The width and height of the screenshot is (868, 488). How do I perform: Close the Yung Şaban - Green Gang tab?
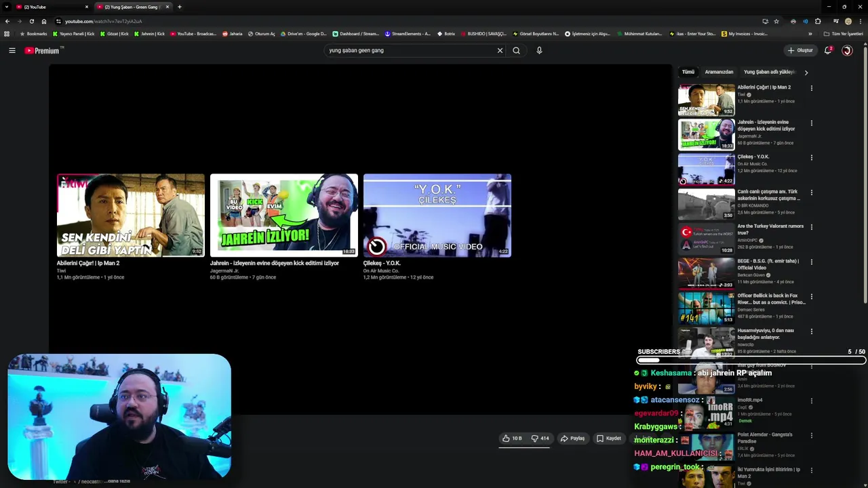(167, 7)
